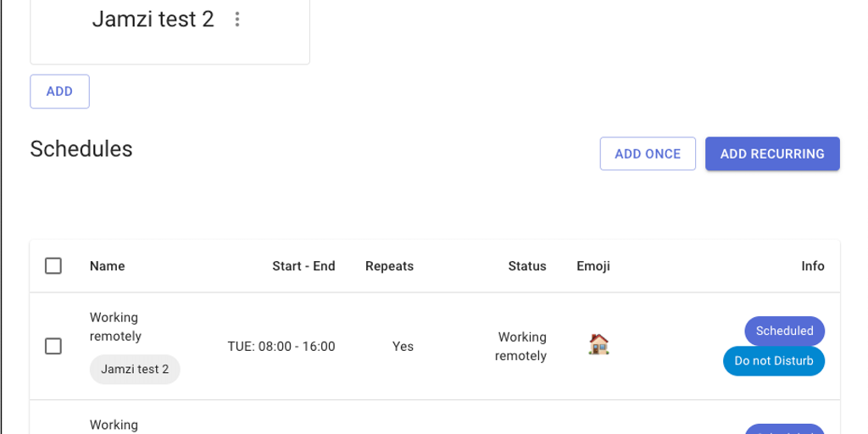
Task: Click the Do not Disturb badge
Action: pos(773,361)
